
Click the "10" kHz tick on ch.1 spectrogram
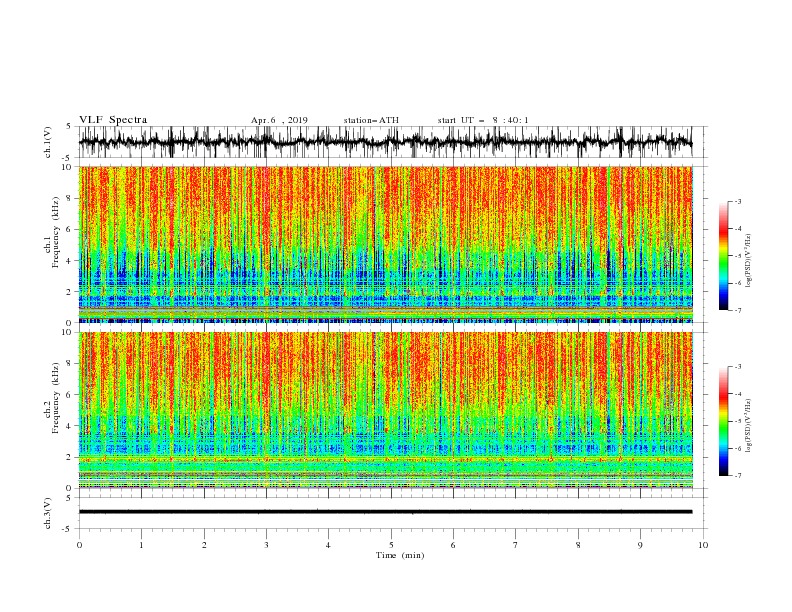[68, 167]
